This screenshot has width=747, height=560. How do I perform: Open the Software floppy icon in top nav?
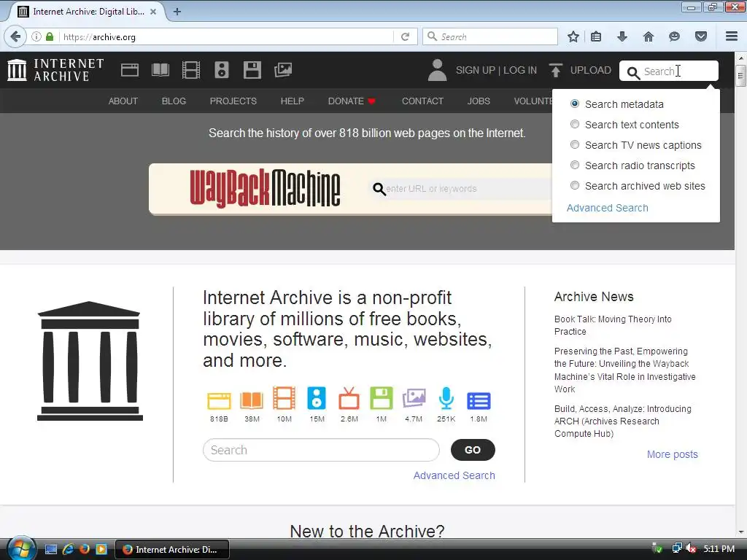click(x=252, y=70)
